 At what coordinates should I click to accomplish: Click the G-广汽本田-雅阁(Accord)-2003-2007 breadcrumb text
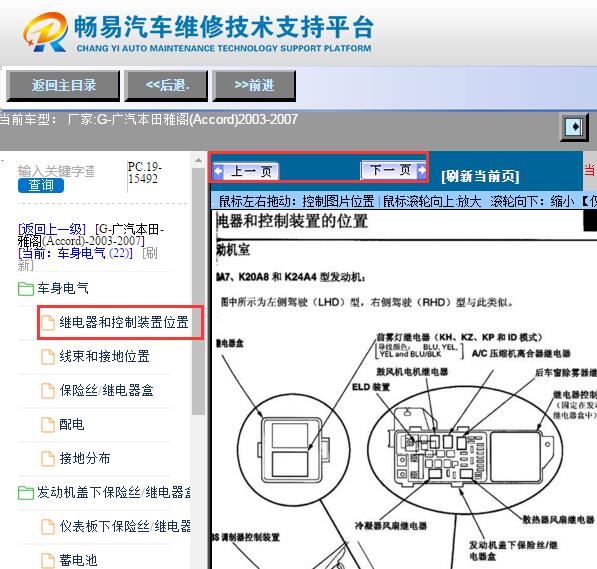click(x=91, y=235)
